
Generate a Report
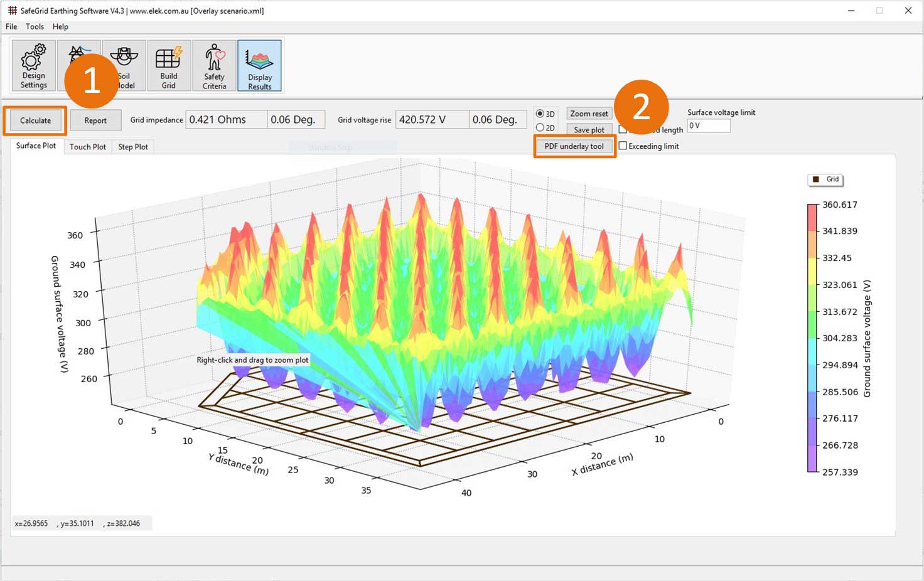click(x=95, y=120)
